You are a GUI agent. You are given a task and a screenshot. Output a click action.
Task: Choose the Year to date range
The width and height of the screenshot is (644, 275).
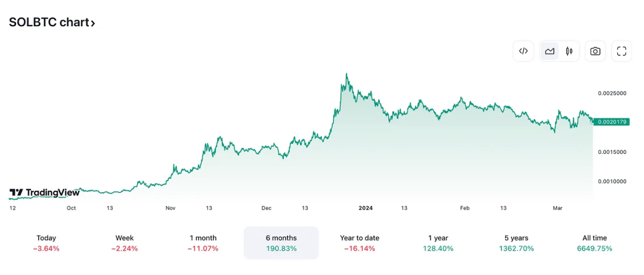(x=360, y=243)
